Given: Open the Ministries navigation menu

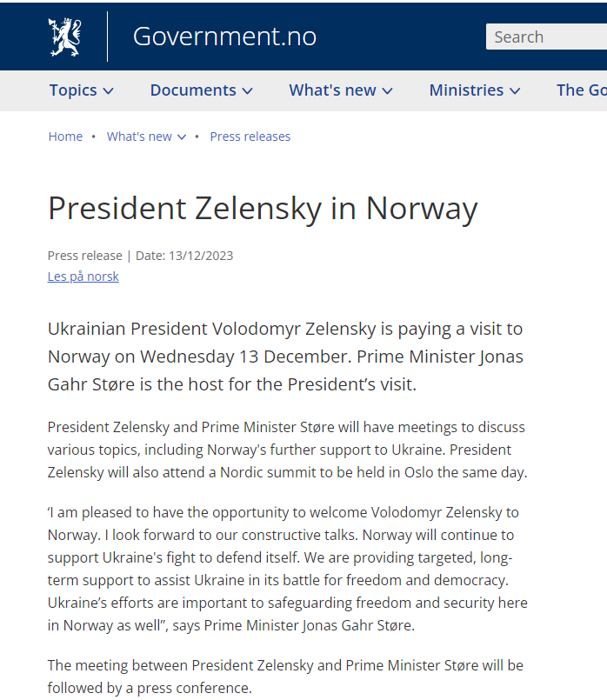Looking at the screenshot, I should (x=466, y=90).
